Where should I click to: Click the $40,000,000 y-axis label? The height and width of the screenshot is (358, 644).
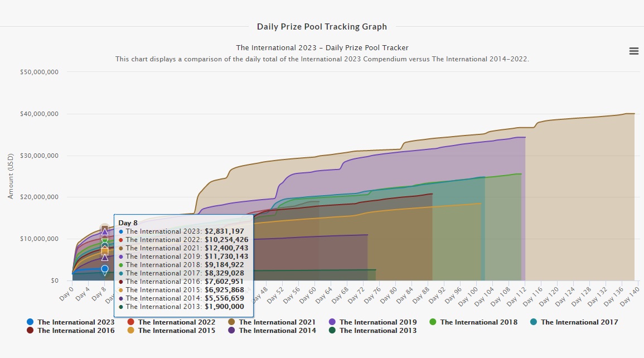(x=39, y=114)
